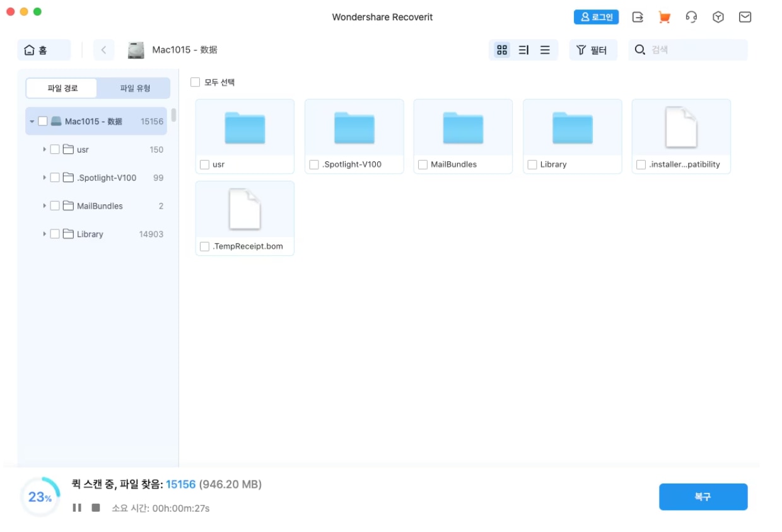Tick the checkbox for usr folder thumbnail
Image resolution: width=782 pixels, height=532 pixels.
coord(204,165)
